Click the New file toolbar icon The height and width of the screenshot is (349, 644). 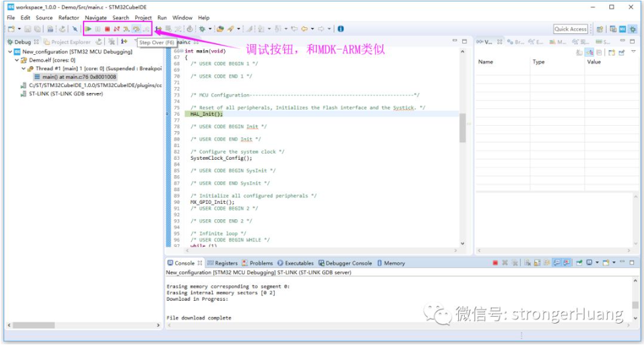click(11, 29)
